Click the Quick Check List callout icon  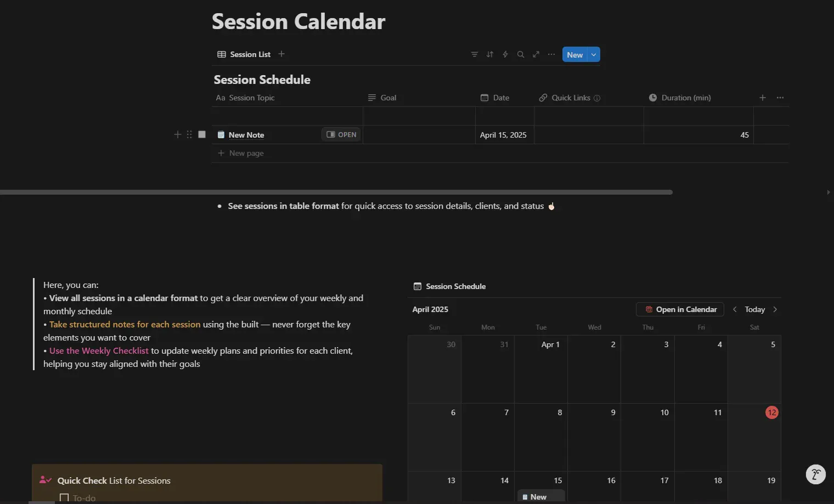pos(46,480)
